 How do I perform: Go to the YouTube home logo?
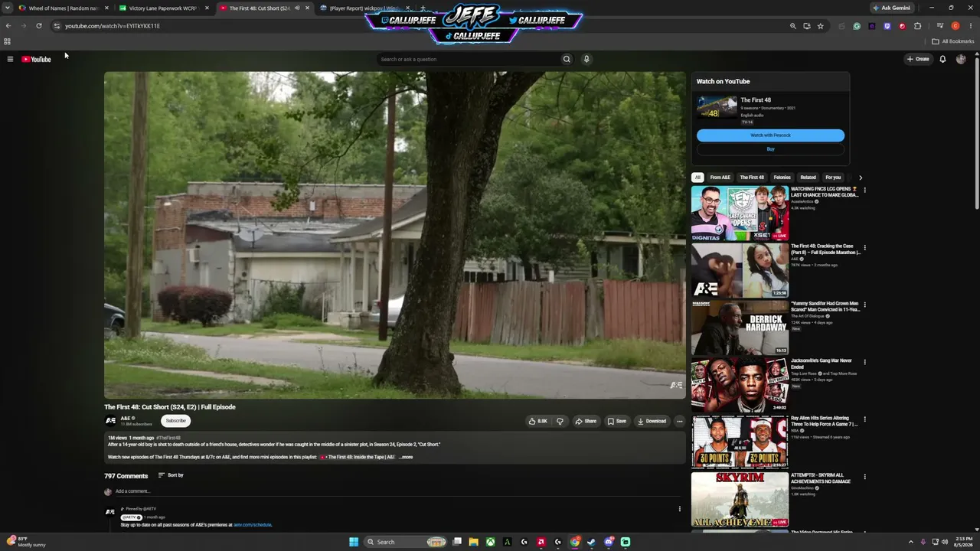click(36, 59)
